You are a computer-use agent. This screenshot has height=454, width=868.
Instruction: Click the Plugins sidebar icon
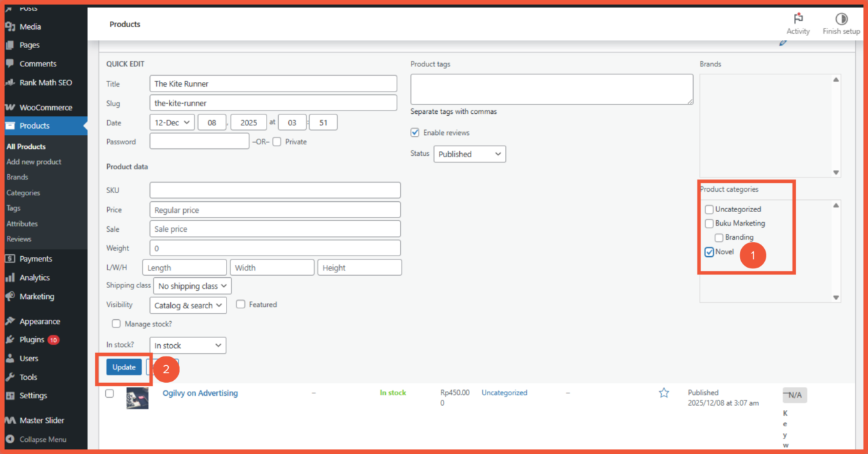(10, 340)
